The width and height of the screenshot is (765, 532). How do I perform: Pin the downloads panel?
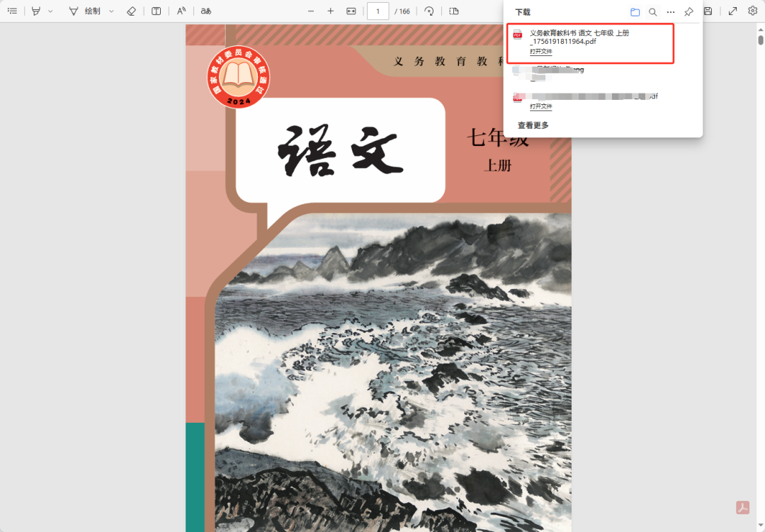(688, 11)
